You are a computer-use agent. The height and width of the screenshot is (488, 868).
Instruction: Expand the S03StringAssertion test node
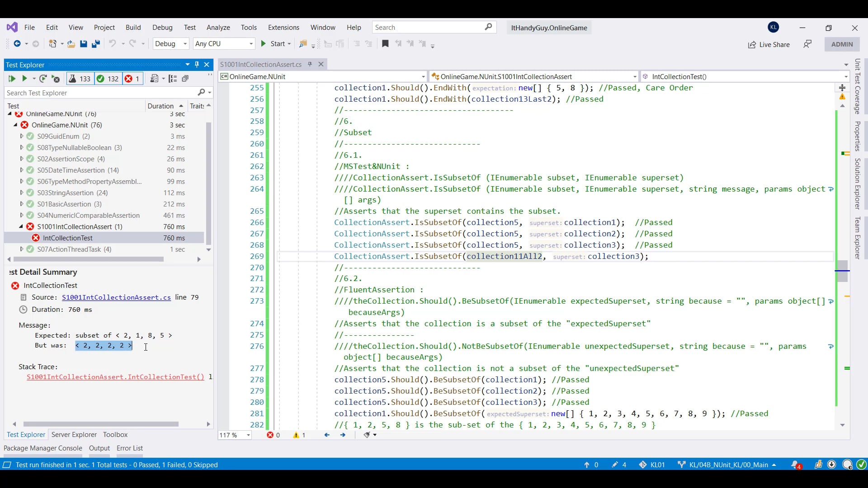21,193
